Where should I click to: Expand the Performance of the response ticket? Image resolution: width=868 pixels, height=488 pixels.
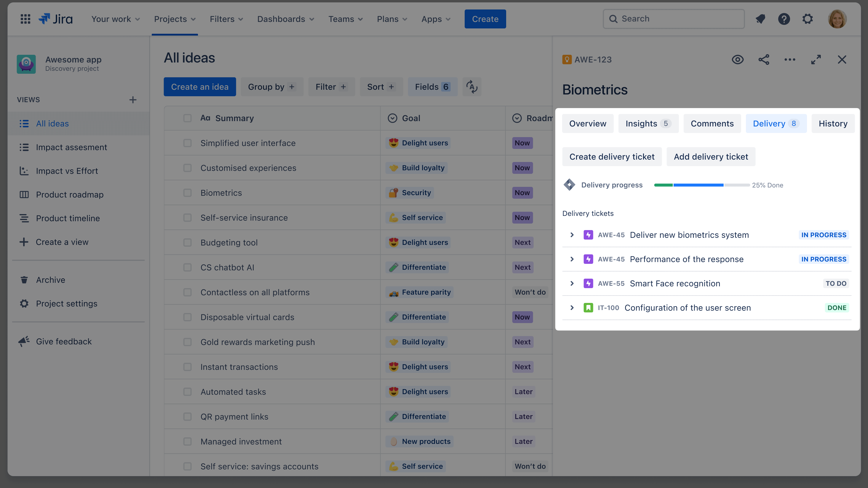(x=572, y=259)
